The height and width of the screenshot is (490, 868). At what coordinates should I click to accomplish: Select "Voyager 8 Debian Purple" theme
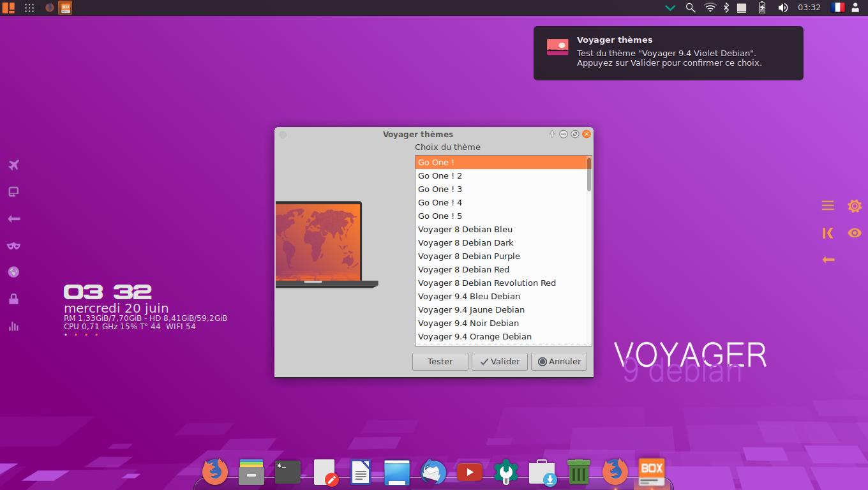(x=501, y=256)
